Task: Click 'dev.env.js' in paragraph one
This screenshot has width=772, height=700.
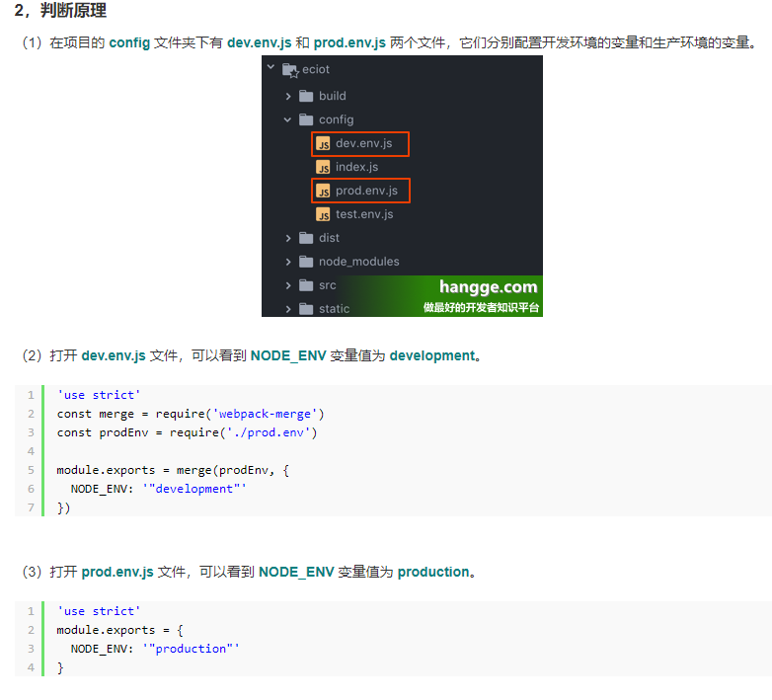Action: [x=260, y=42]
